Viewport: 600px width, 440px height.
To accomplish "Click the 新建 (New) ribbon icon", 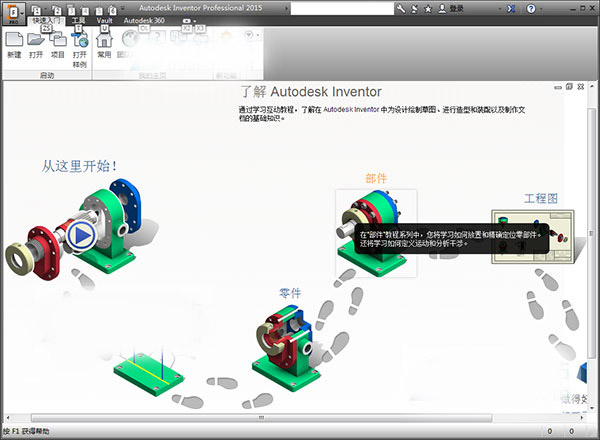I will 15,40.
